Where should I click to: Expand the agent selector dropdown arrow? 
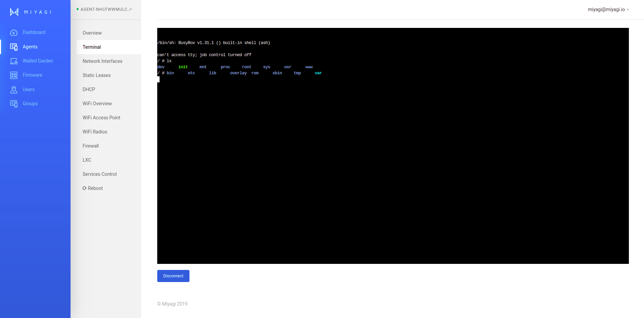point(131,9)
